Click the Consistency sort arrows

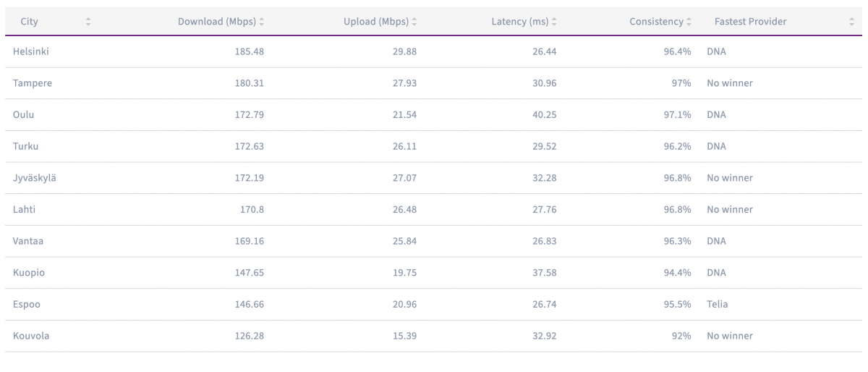[689, 22]
